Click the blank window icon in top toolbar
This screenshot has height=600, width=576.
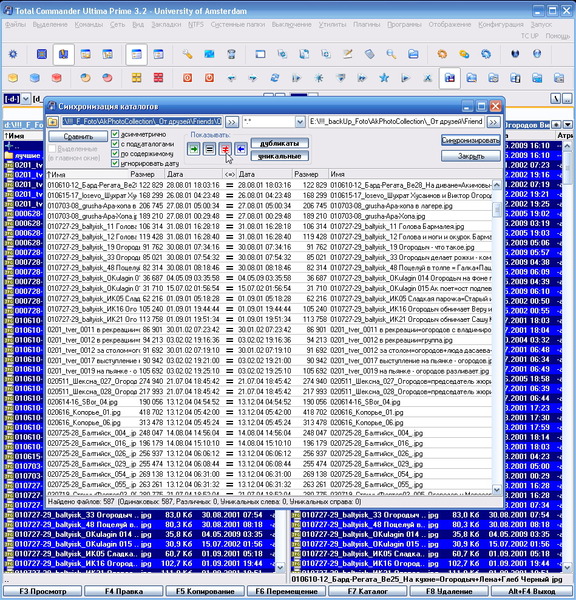pos(260,54)
